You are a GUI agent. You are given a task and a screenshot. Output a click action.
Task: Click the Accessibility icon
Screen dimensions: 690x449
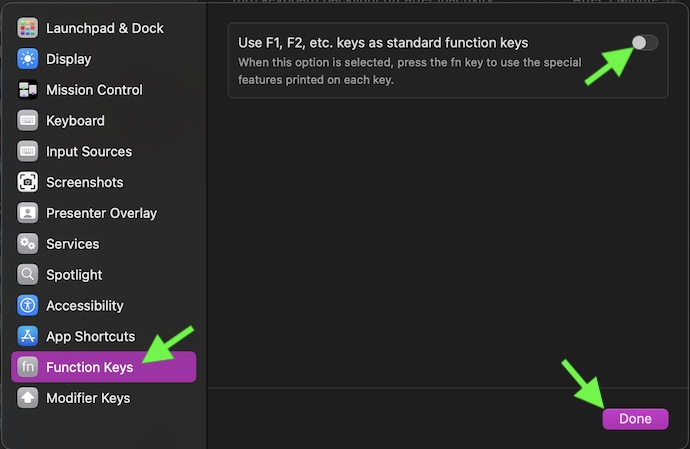coord(28,306)
